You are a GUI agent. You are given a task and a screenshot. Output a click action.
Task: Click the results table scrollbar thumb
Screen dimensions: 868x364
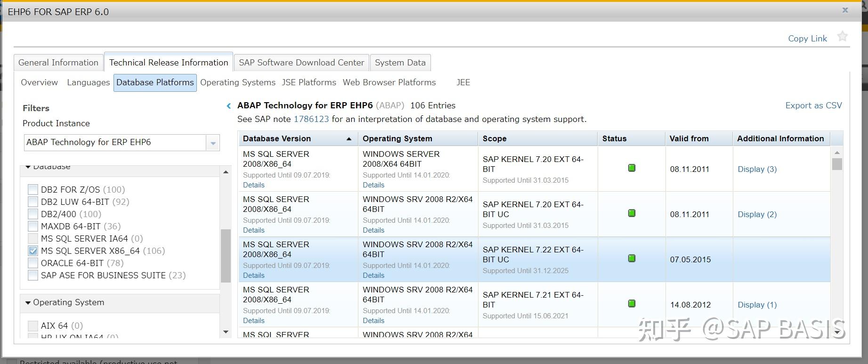(x=837, y=164)
